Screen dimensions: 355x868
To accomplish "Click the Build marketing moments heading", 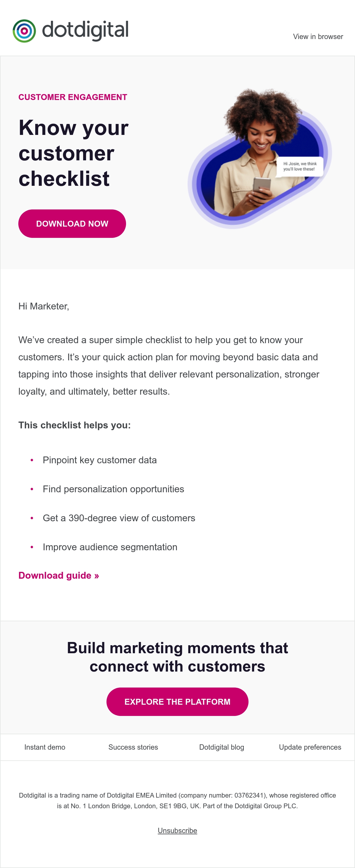I will (177, 657).
